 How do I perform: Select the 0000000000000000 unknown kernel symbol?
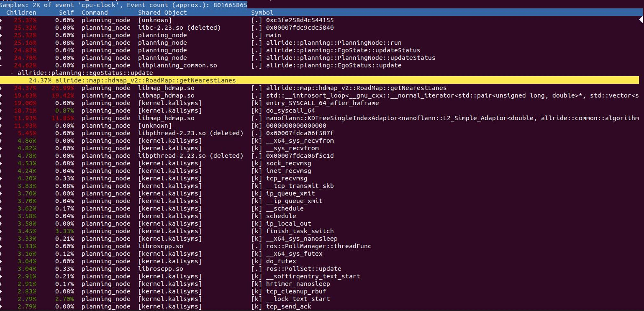pyautogui.click(x=296, y=126)
